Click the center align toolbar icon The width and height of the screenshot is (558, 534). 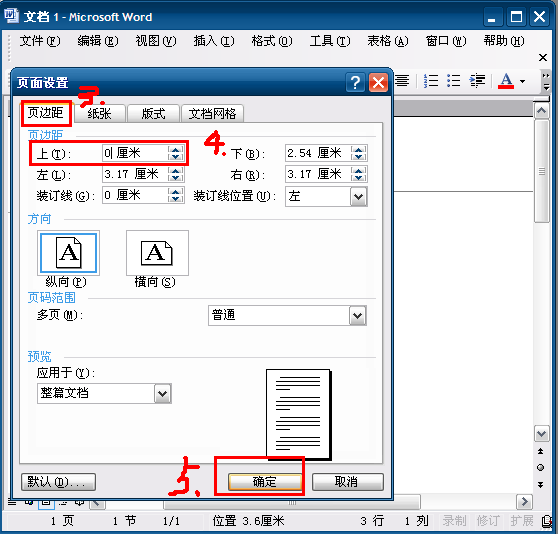coord(402,81)
